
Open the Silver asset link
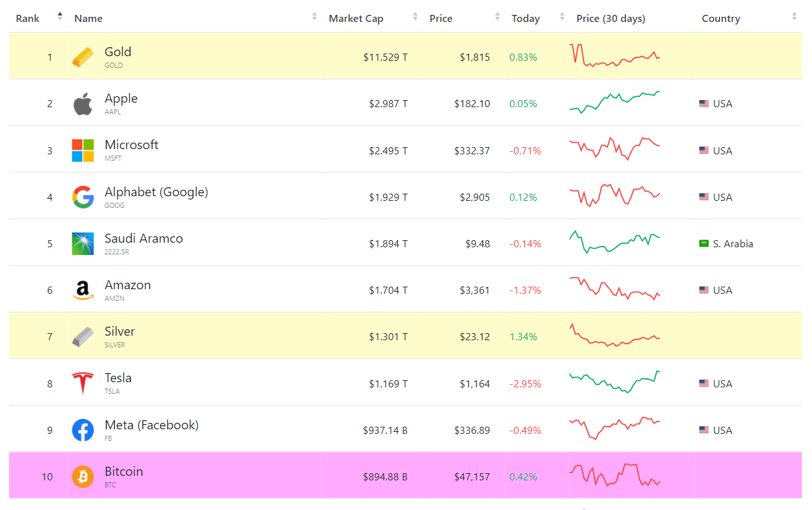click(120, 331)
